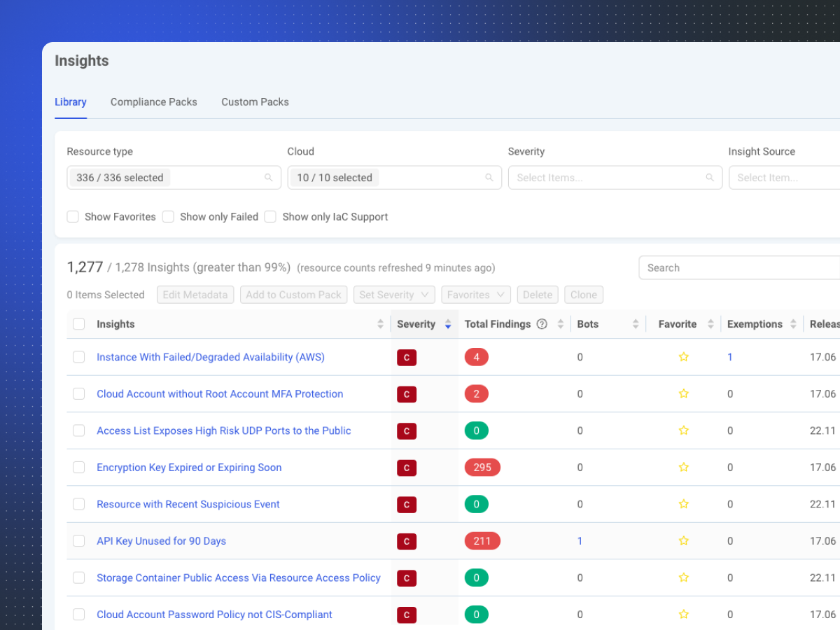The width and height of the screenshot is (840, 630).
Task: Check the Show only IaC Support box
Action: click(270, 217)
